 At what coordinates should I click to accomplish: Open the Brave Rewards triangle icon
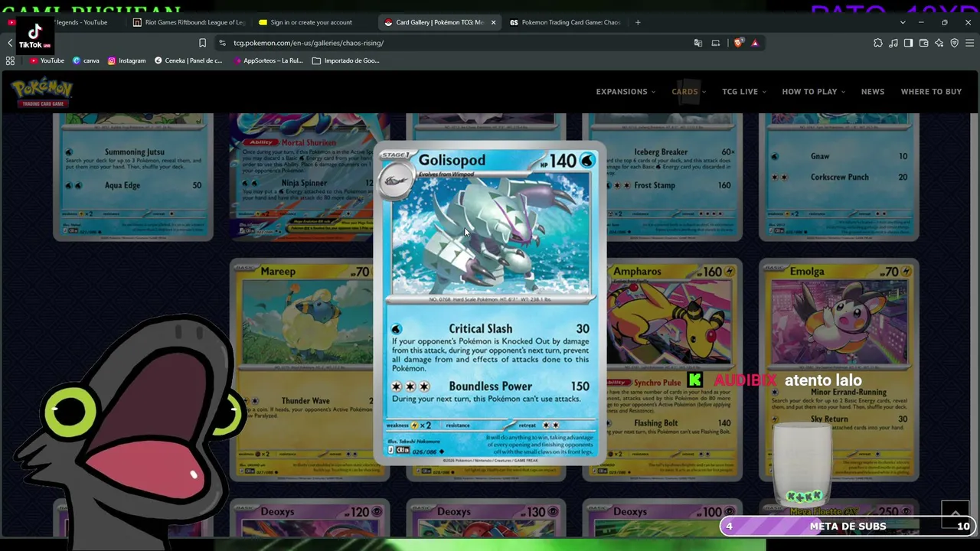click(x=754, y=43)
